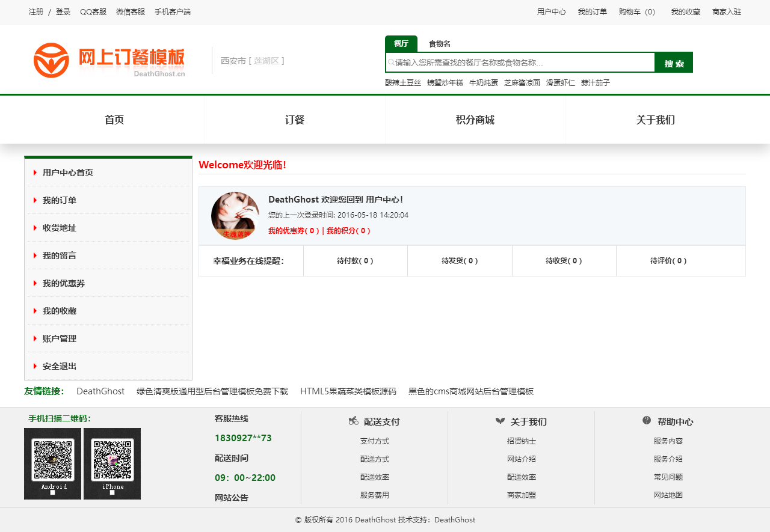
Task: Select the 餐厅 search tab
Action: click(x=401, y=44)
